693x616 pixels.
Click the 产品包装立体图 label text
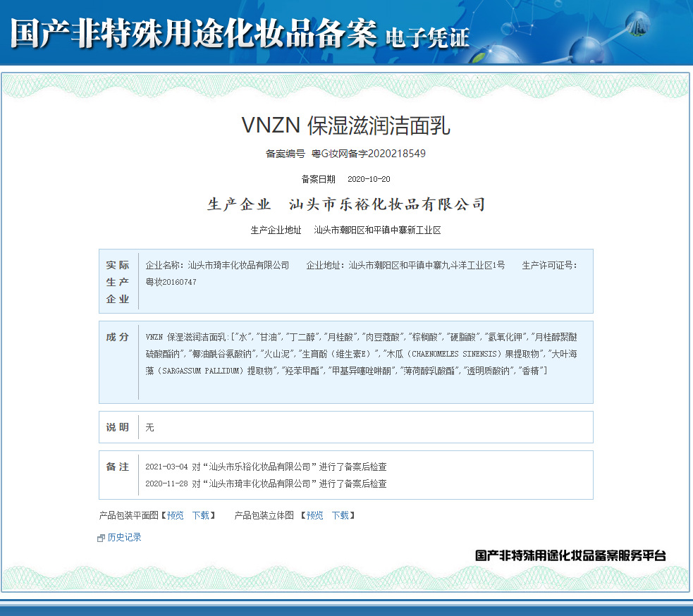point(264,515)
